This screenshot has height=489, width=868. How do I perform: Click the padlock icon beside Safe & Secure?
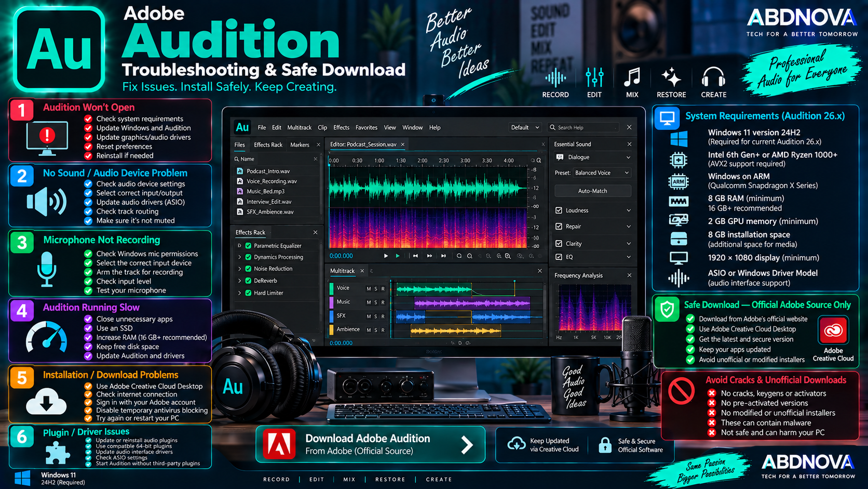605,445
